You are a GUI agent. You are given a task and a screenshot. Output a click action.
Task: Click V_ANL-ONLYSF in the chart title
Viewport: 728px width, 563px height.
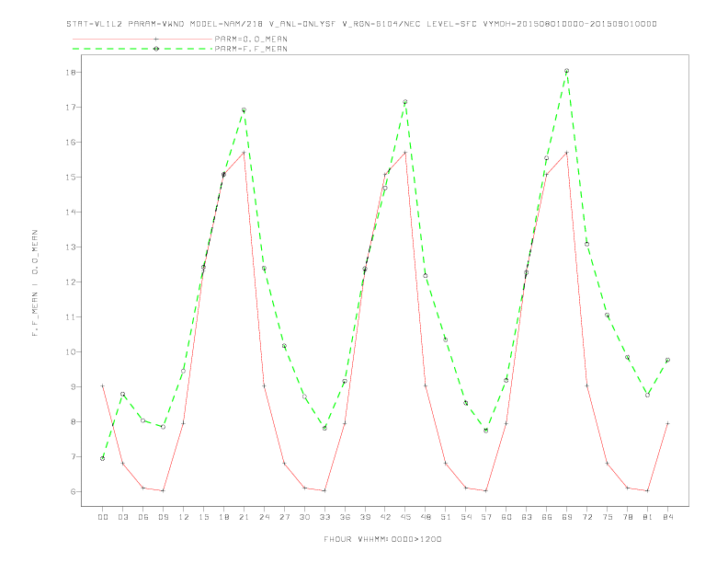click(x=302, y=24)
